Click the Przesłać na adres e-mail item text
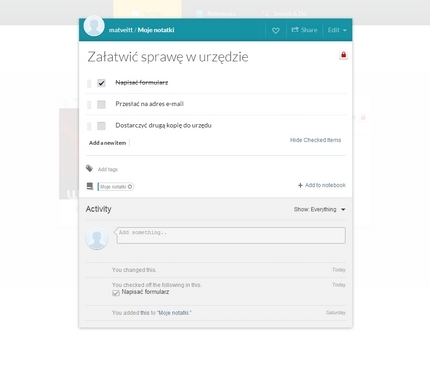Screen dimensions: 430x372 [x=149, y=104]
